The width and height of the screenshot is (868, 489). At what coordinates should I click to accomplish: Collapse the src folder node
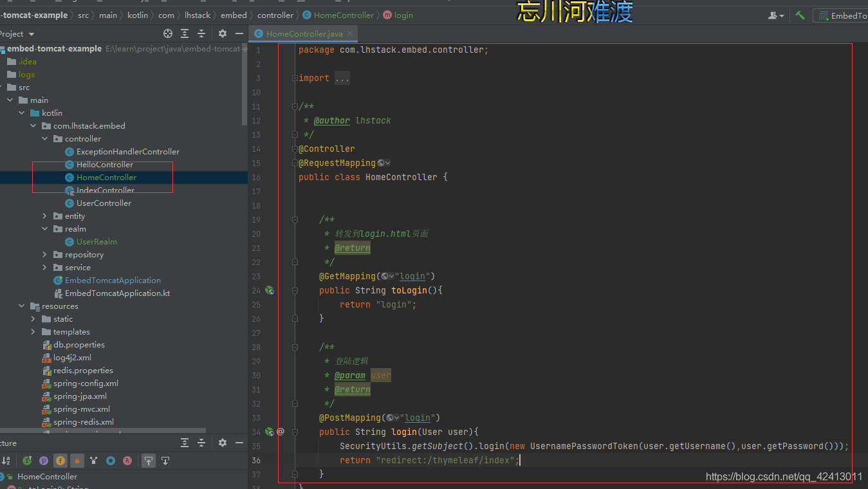(2, 88)
